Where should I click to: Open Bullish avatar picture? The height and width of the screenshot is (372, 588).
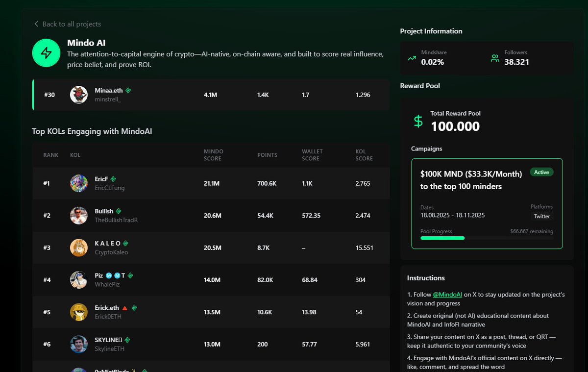coord(79,216)
